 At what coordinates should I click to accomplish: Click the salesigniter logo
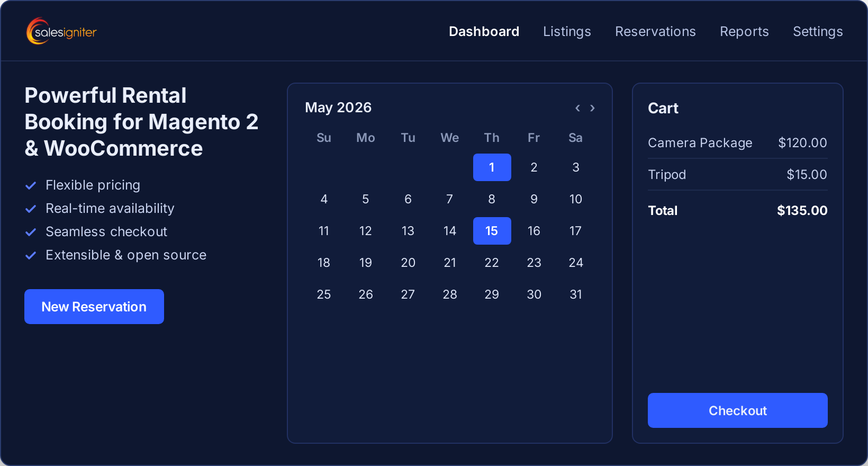[61, 31]
